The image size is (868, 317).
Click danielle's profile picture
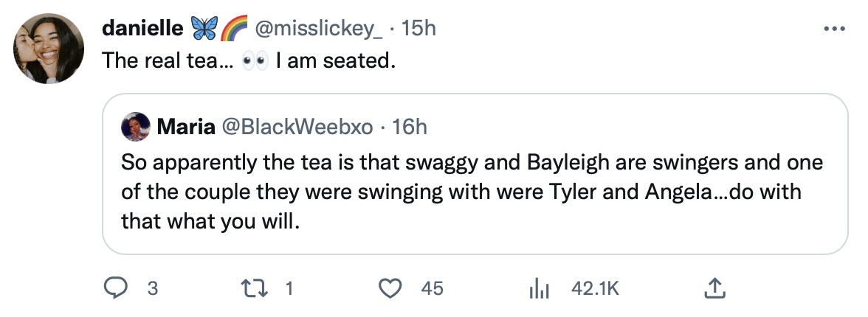coord(49,48)
